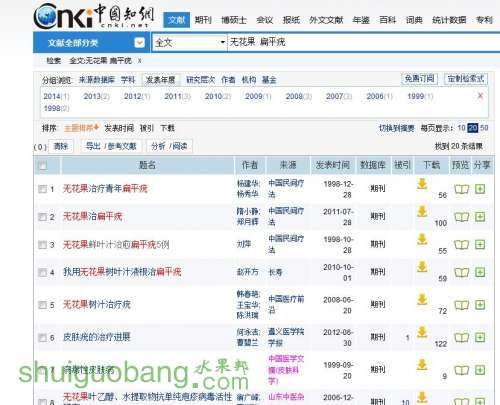500x405 pixels.
Task: Switch to the 期刊 tab
Action: (203, 20)
